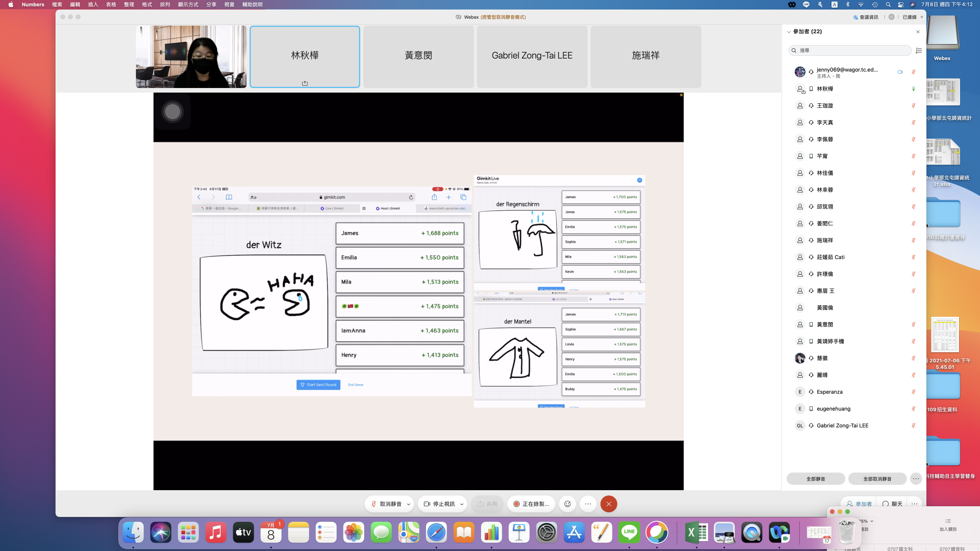Toggle the 正在錄製 recording button
The width and height of the screenshot is (980, 551).
pyautogui.click(x=531, y=504)
